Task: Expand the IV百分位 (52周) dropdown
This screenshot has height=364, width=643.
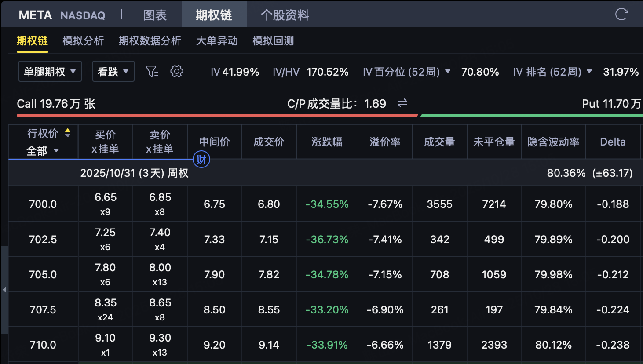Action: point(448,71)
